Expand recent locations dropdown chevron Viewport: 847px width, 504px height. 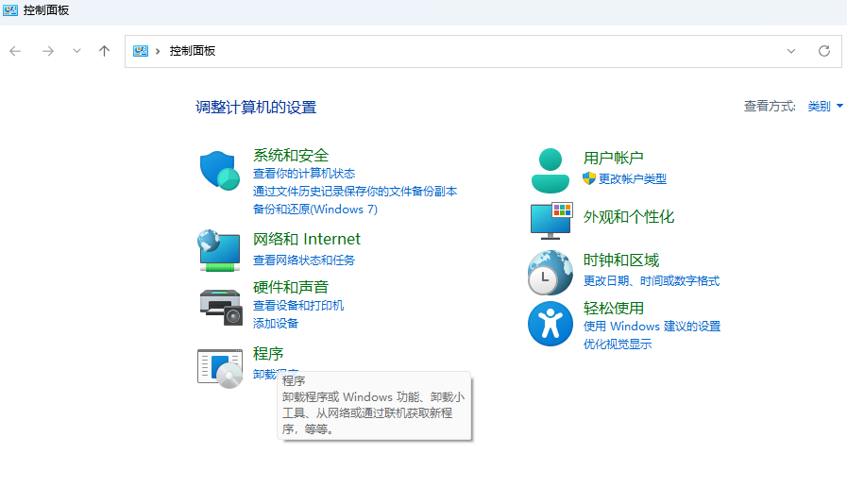(x=76, y=51)
